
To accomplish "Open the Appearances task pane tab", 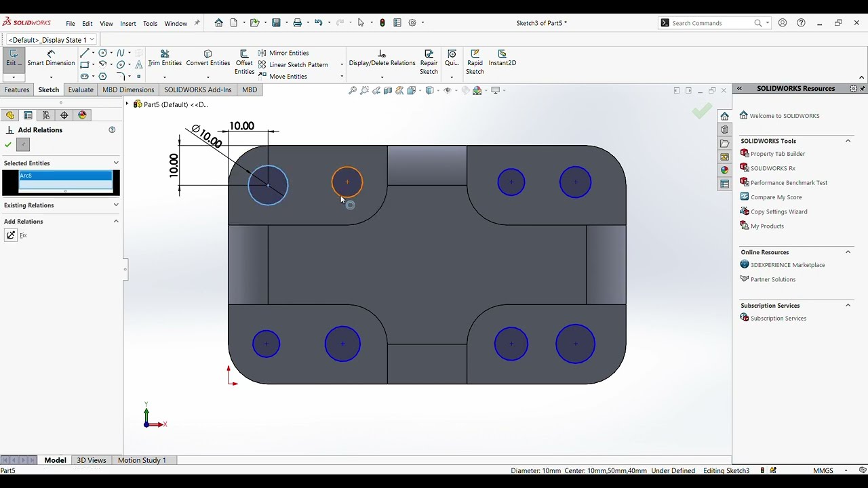I will (725, 170).
